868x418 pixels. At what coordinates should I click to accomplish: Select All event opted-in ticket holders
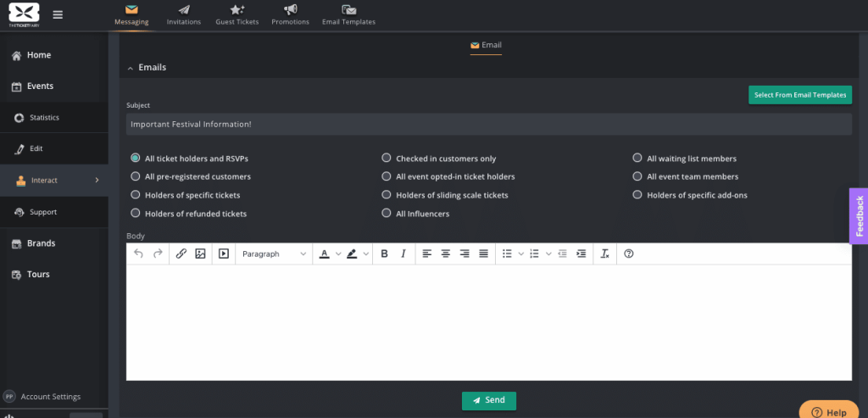387,176
